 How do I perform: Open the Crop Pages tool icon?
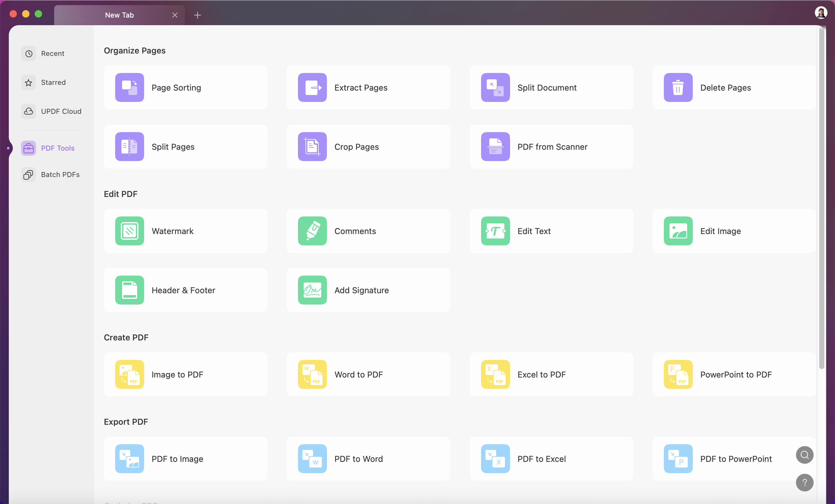(312, 147)
